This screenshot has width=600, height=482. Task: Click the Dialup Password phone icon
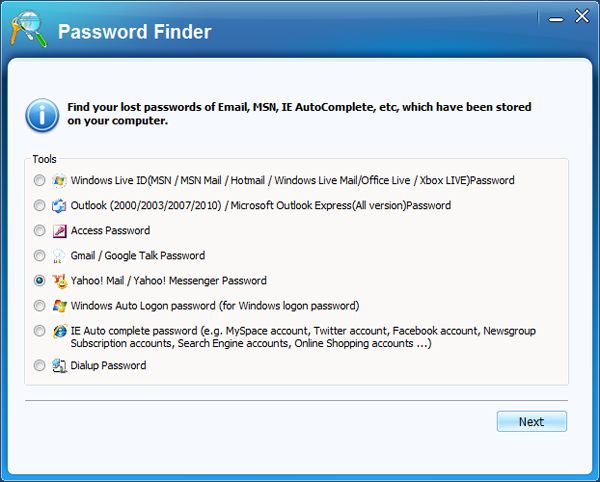(59, 365)
